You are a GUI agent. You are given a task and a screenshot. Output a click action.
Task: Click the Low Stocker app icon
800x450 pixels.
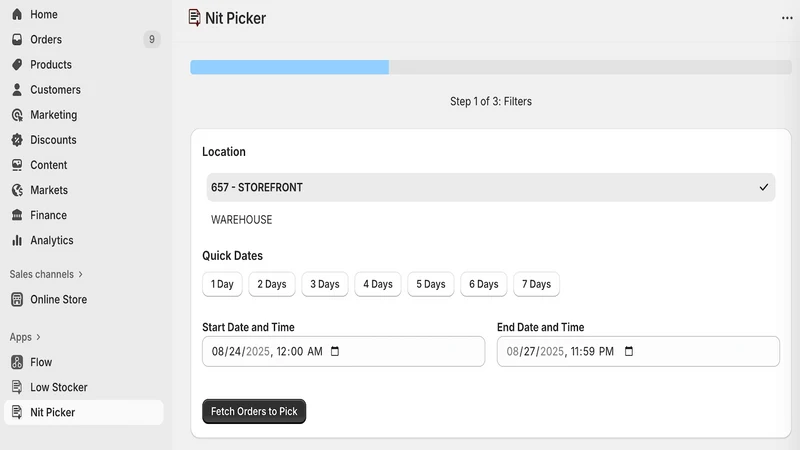tap(17, 387)
